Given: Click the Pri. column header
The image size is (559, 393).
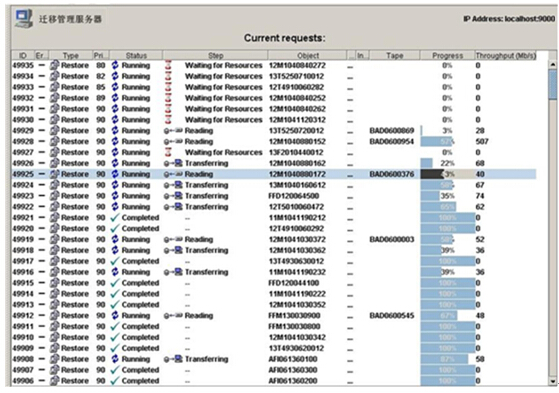Looking at the screenshot, I should pyautogui.click(x=101, y=55).
